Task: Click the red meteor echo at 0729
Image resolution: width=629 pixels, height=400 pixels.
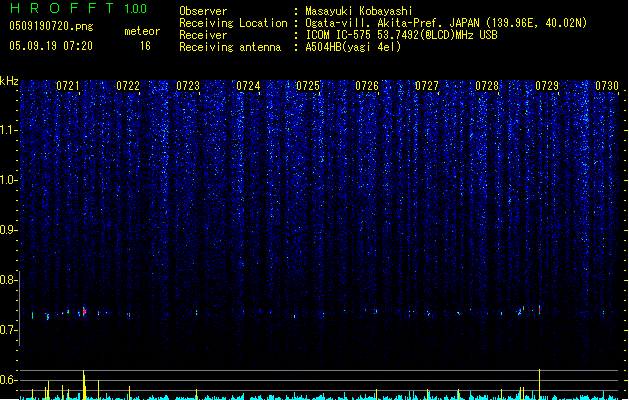Action: [x=540, y=309]
